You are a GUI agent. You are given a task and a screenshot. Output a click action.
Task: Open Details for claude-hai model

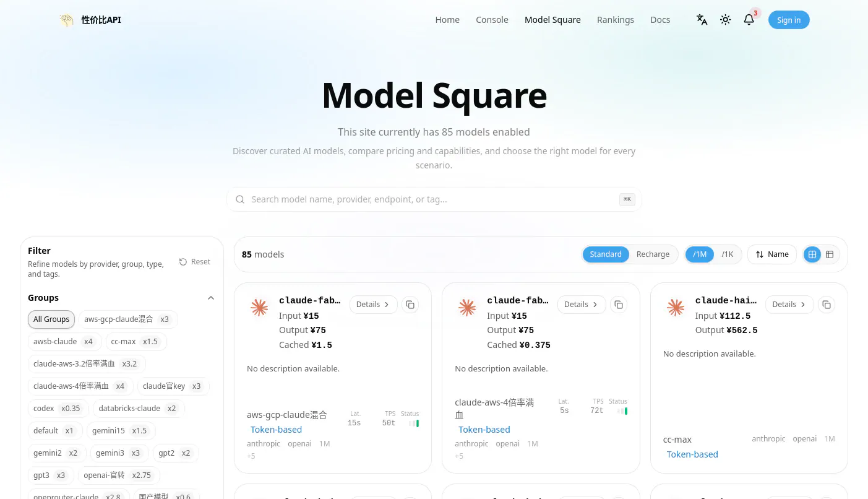(x=789, y=305)
